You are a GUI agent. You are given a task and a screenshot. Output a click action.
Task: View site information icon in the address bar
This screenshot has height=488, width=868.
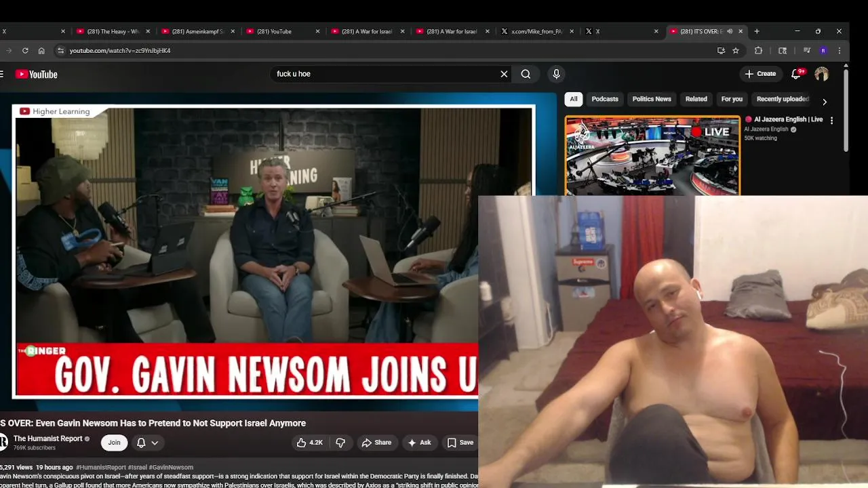point(60,50)
